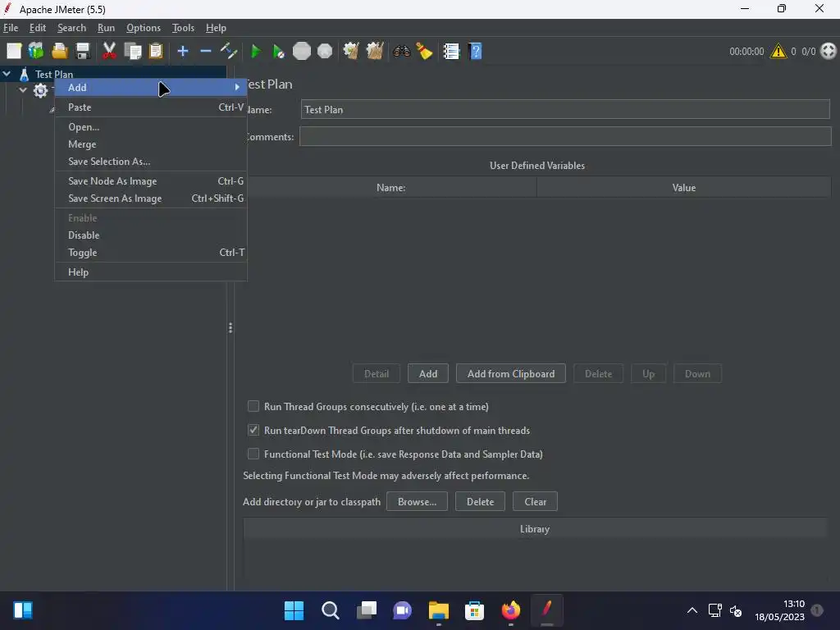Click the Comments input field

pos(565,137)
